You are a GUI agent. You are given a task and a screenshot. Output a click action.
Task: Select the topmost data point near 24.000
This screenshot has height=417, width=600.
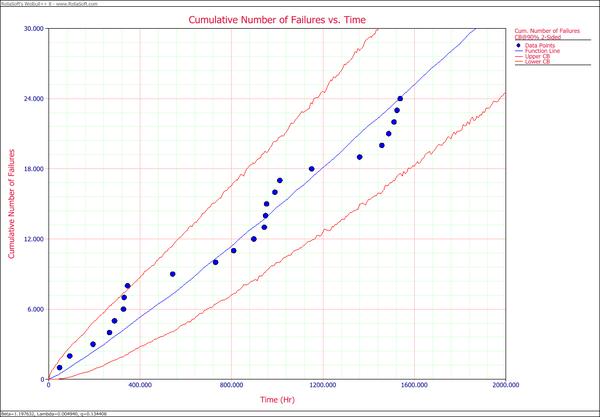click(400, 99)
